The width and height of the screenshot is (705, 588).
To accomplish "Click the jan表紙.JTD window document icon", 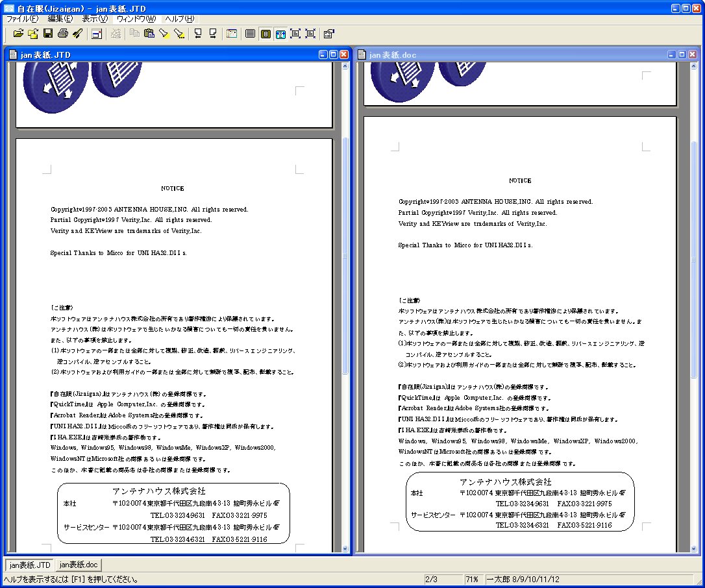I will tap(13, 55).
